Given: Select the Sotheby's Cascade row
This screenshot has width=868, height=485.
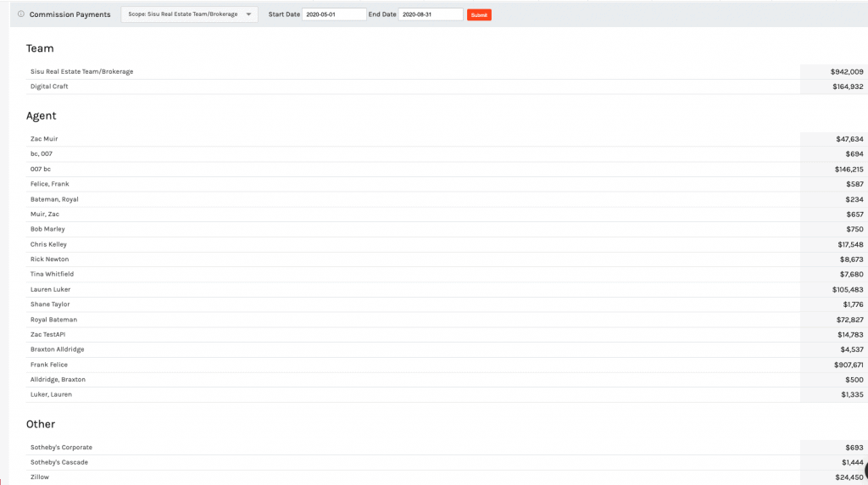Looking at the screenshot, I should click(x=447, y=462).
